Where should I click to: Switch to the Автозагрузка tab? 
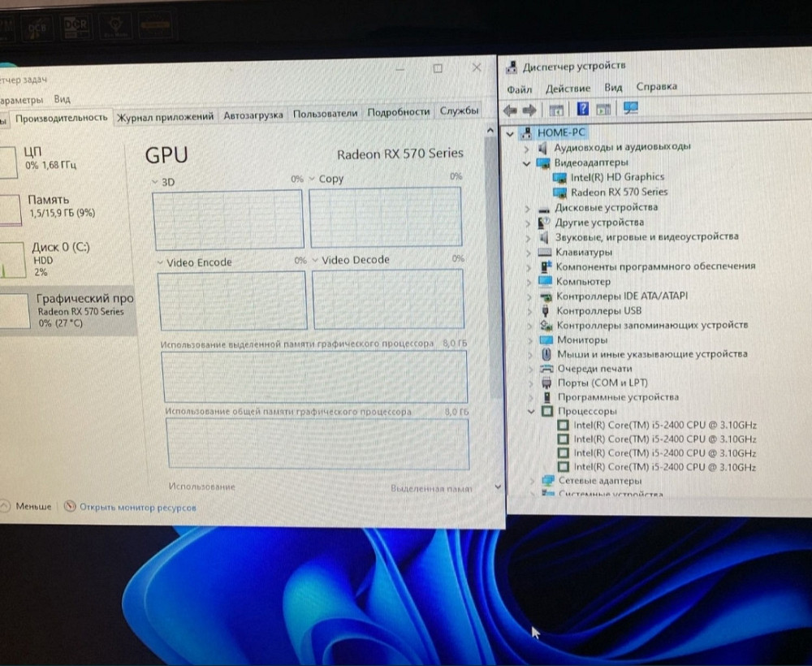point(253,115)
